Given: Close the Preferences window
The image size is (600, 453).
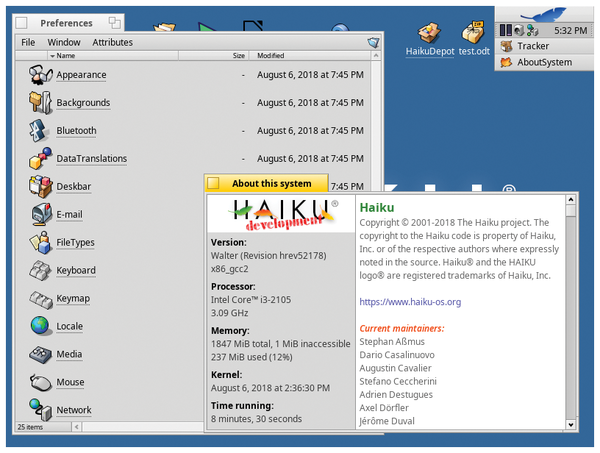Looking at the screenshot, I should 21,23.
